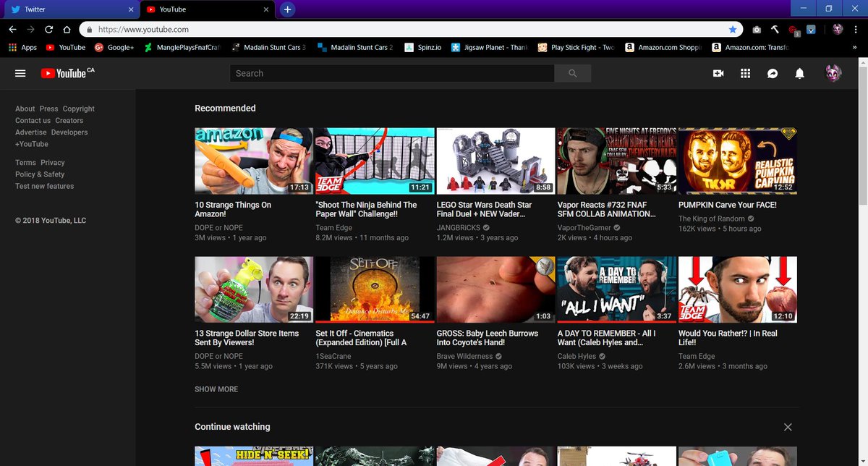Viewport: 868px width, 466px height.
Task: Click the Terms link
Action: point(25,163)
